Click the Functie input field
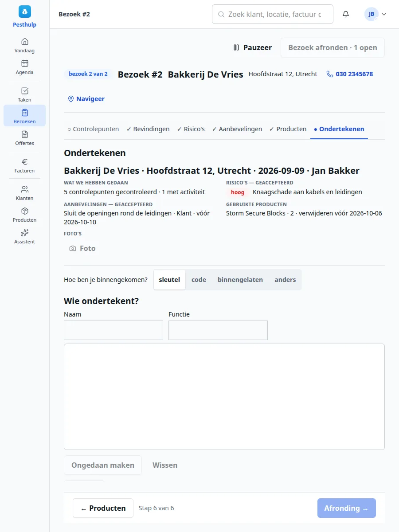This screenshot has height=532, width=399. point(218,330)
